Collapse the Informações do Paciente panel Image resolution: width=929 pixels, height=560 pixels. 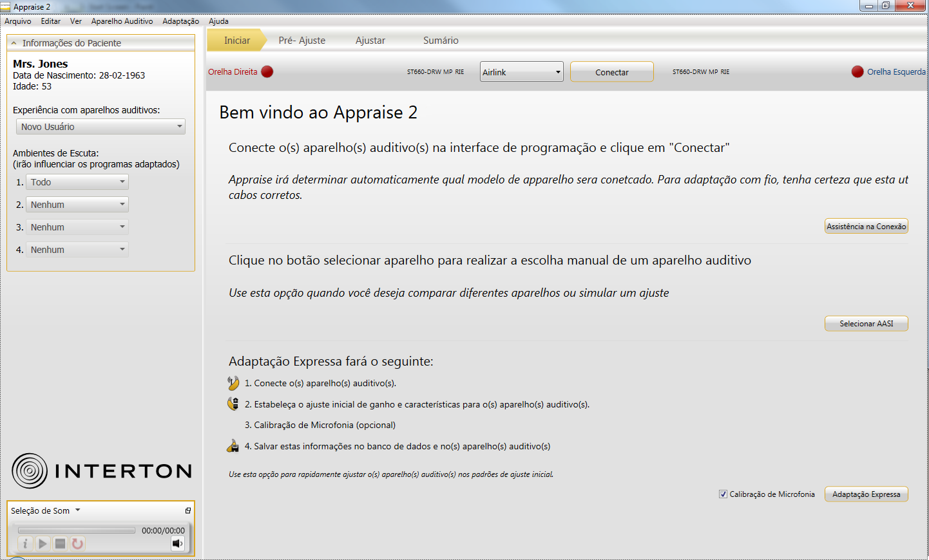pyautogui.click(x=14, y=43)
